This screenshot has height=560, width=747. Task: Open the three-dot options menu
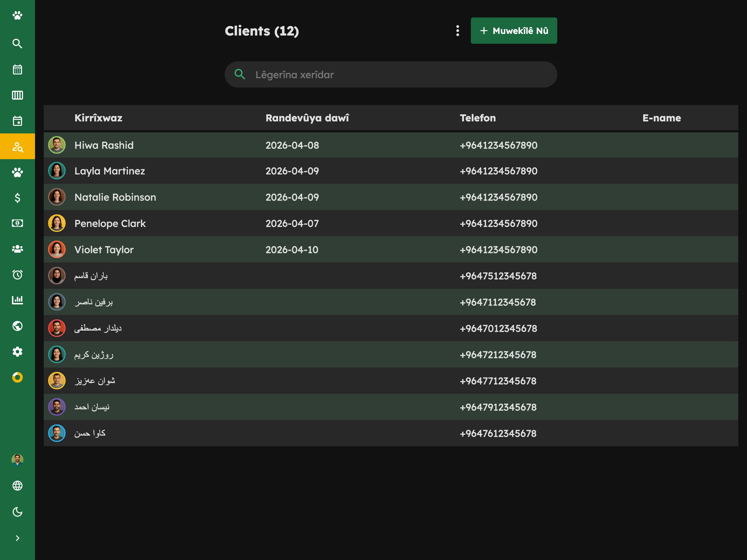coord(458,31)
